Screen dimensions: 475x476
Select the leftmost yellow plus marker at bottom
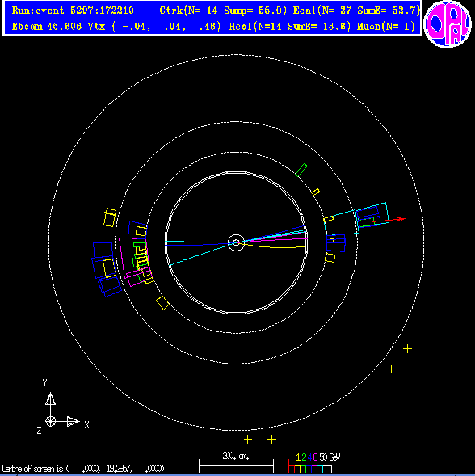pos(248,440)
